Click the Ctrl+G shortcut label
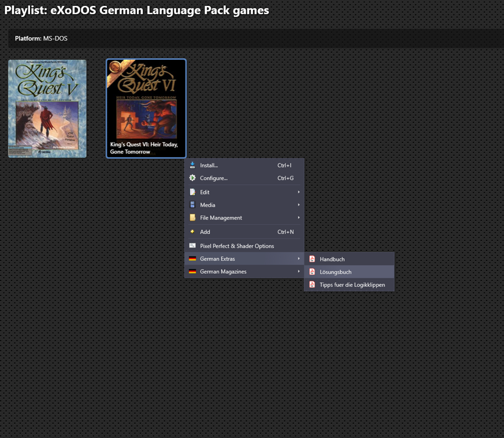Image resolution: width=504 pixels, height=438 pixels. 285,178
